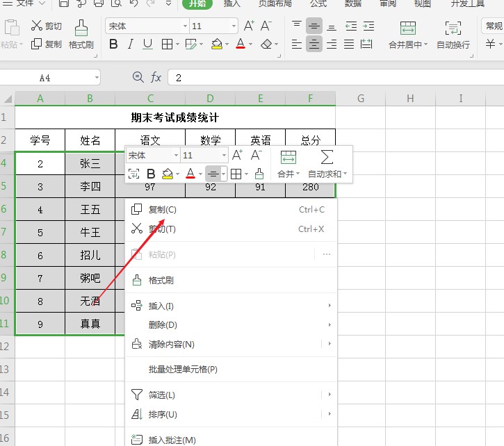The height and width of the screenshot is (446, 504).
Task: Click the align right icon
Action: point(332,44)
